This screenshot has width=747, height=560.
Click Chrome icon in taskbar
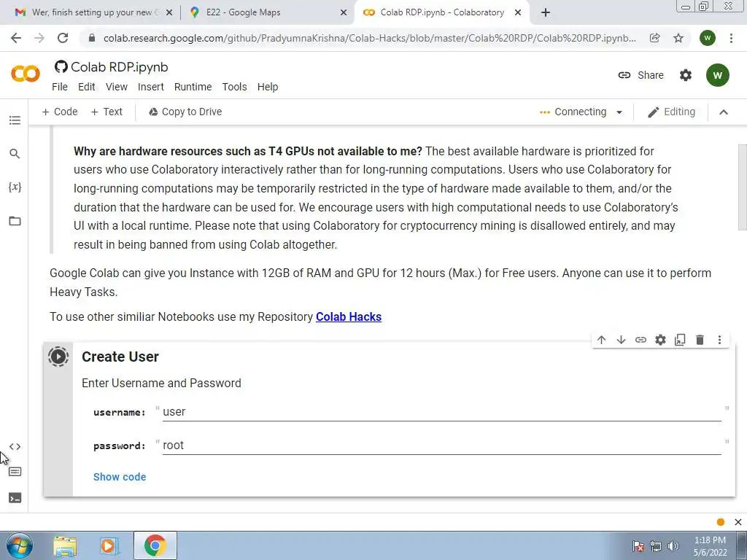[155, 545]
